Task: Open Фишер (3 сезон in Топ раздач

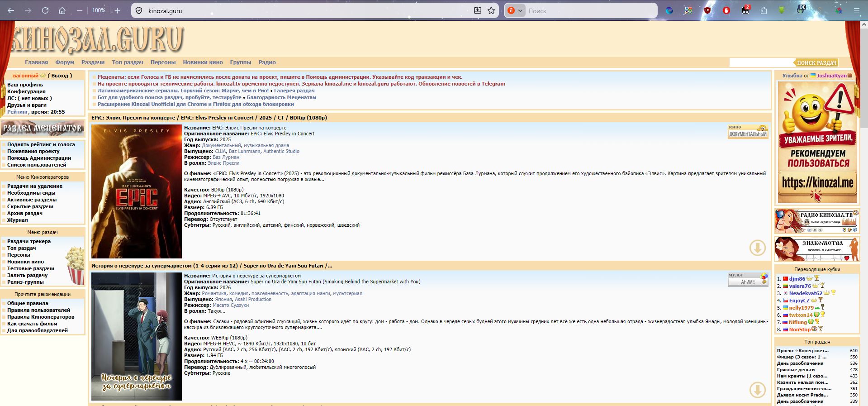Action: tap(802, 357)
